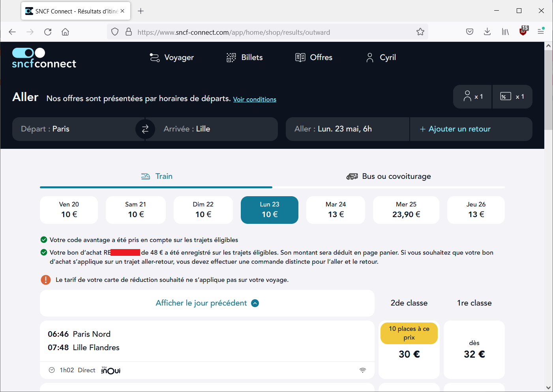The image size is (553, 392).
Task: Choose 2de classe fare 30 €
Action: click(x=409, y=350)
